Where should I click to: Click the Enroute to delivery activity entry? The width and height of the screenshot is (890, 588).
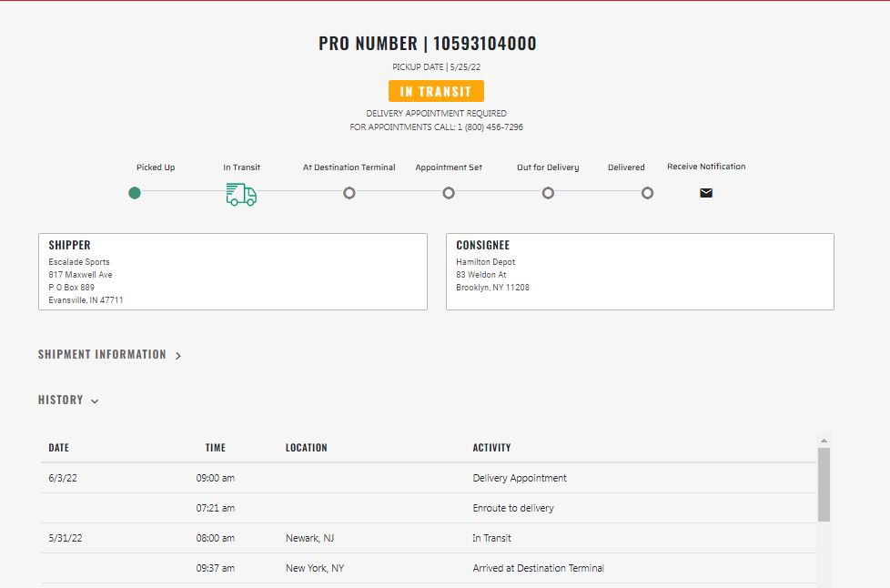click(x=513, y=508)
